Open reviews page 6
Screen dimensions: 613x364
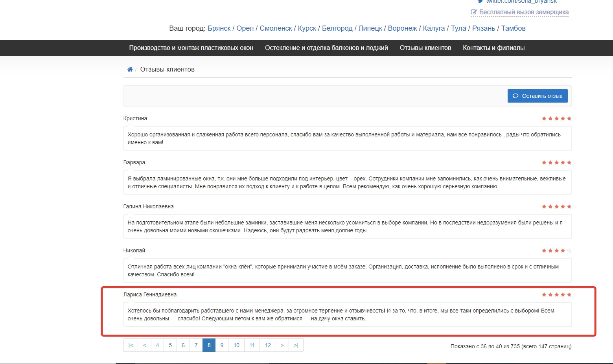coord(183,345)
